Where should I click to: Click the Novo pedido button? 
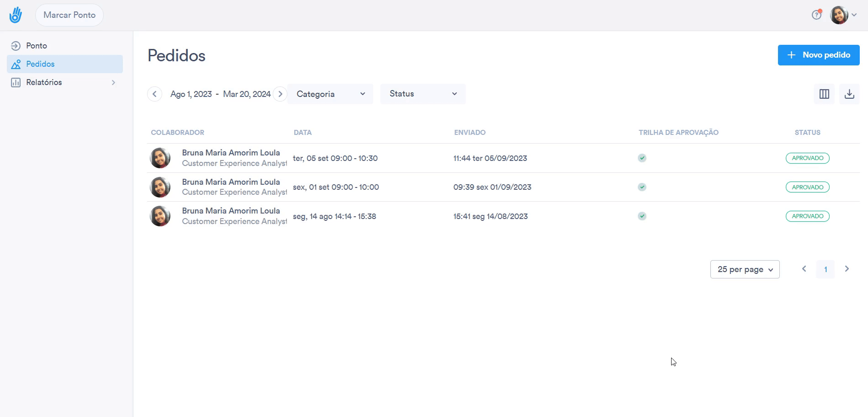pos(818,55)
